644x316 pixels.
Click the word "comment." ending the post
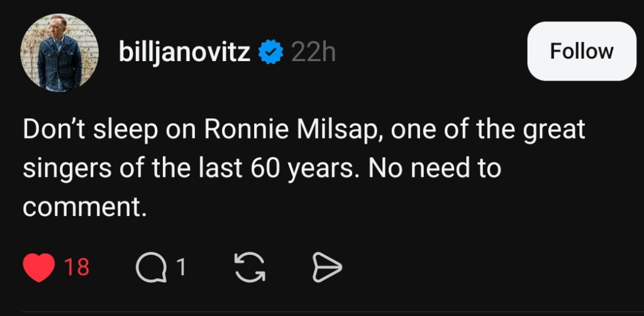pos(84,207)
